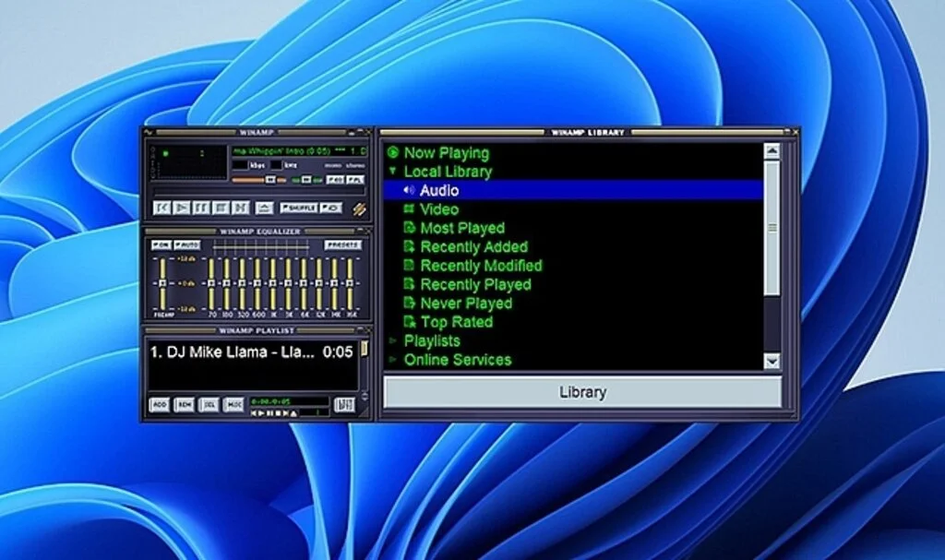Open Now Playing in the library
This screenshot has width=945, height=560.
coord(446,153)
